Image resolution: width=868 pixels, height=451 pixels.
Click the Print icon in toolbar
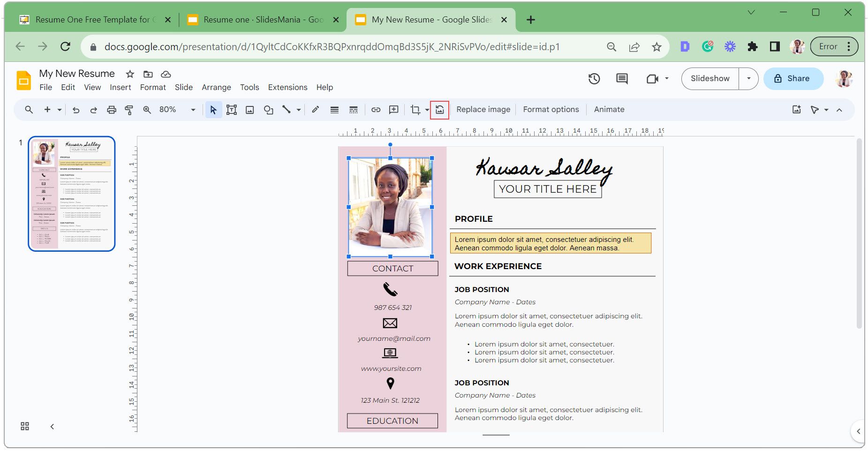point(111,110)
